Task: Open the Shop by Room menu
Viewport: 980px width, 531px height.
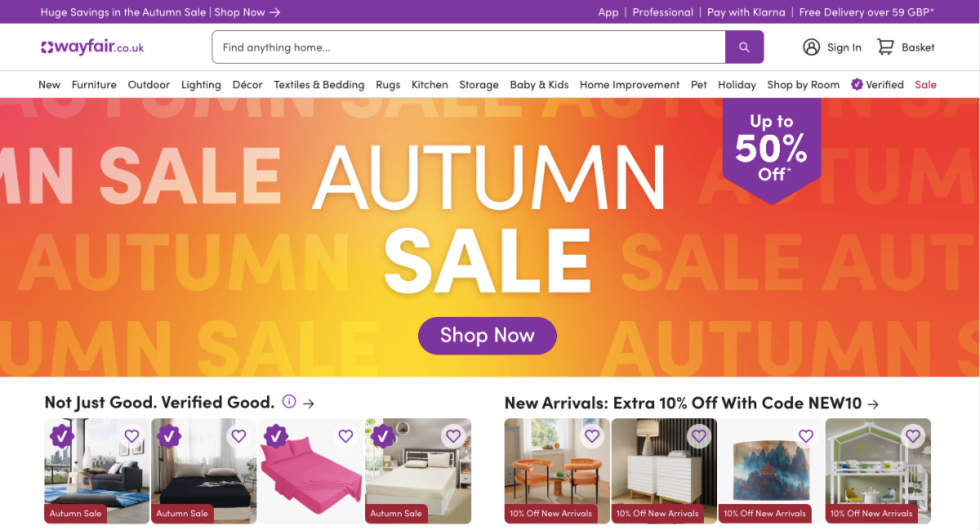Action: pos(804,84)
